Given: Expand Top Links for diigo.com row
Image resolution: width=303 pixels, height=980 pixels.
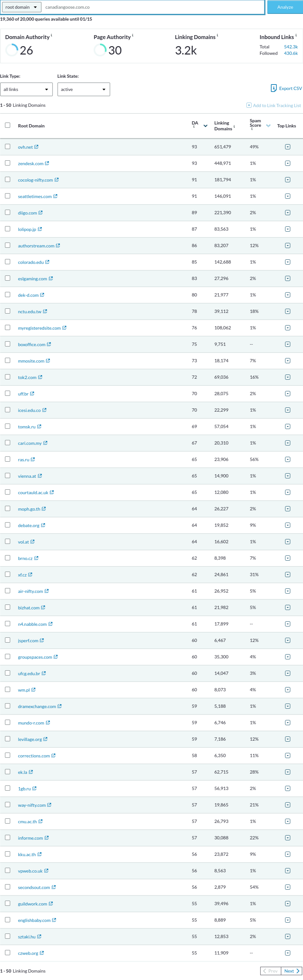Looking at the screenshot, I should tap(288, 213).
